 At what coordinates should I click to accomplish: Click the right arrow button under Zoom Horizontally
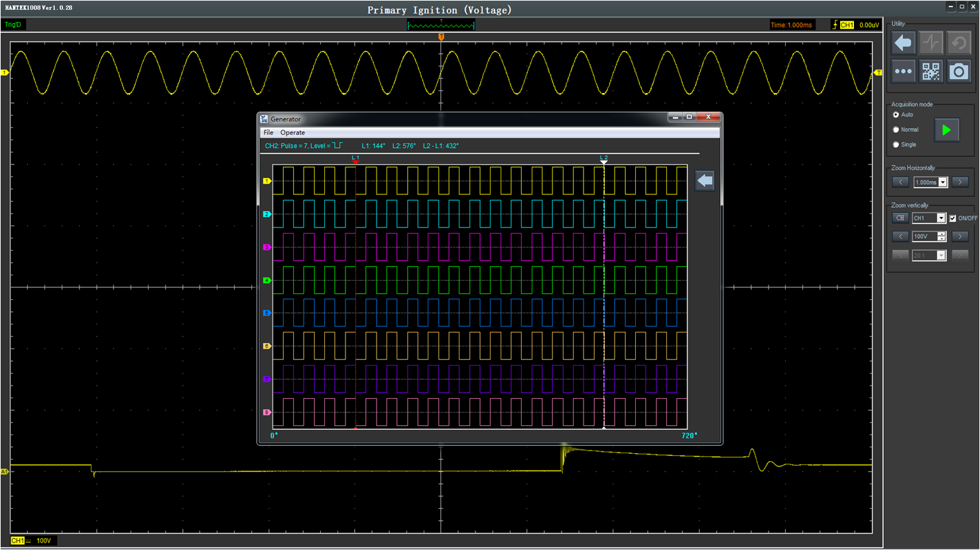(959, 182)
